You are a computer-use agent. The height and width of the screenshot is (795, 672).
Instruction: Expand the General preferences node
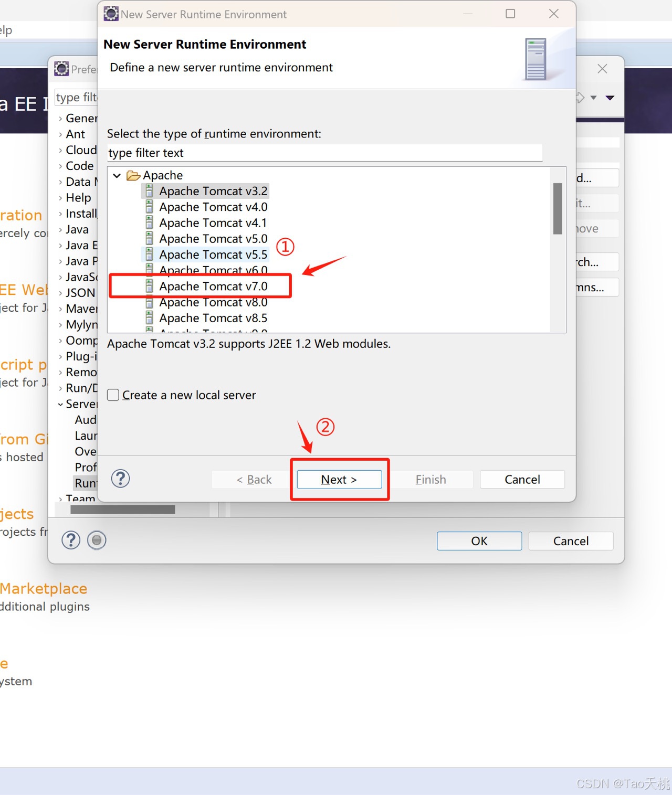[x=60, y=119]
